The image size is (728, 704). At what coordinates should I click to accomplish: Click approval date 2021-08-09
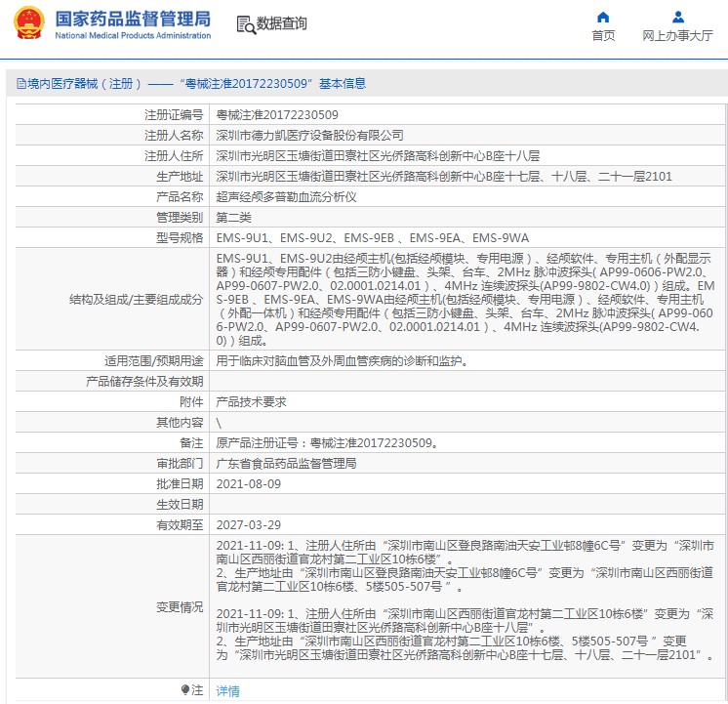[249, 483]
